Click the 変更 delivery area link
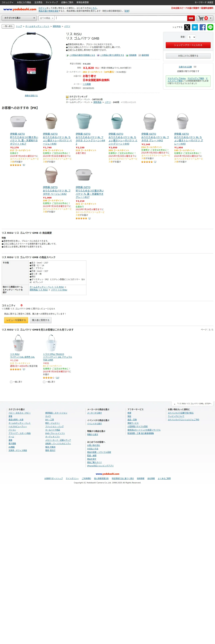 [x=127, y=11]
